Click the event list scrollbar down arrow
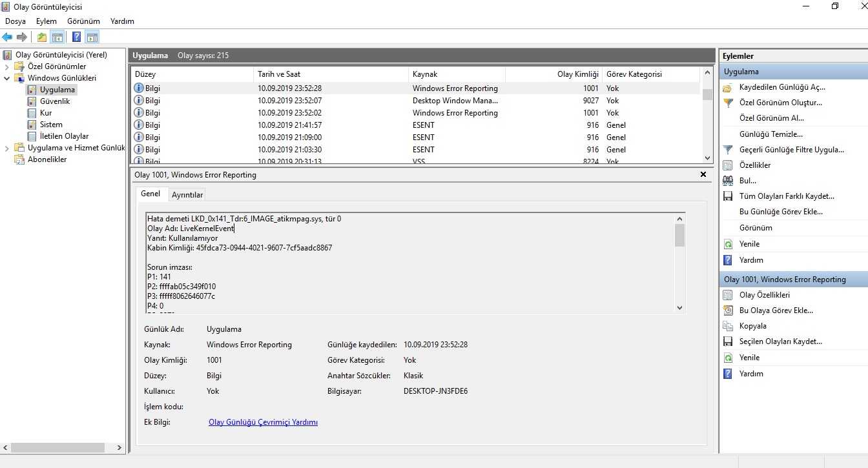The image size is (868, 468). click(x=707, y=158)
